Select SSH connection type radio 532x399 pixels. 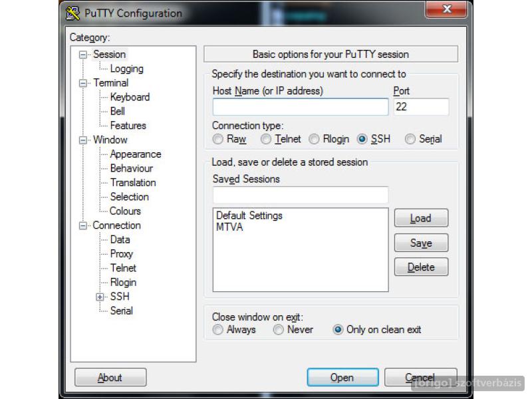point(362,139)
